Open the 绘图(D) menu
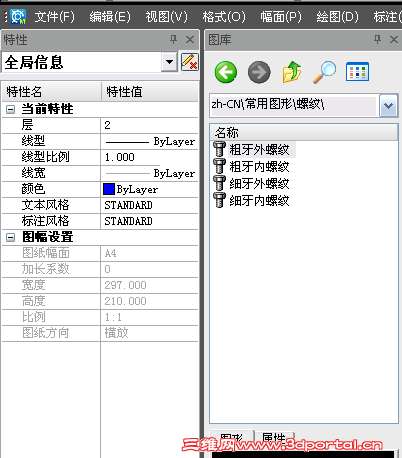The image size is (402, 458). 337,16
